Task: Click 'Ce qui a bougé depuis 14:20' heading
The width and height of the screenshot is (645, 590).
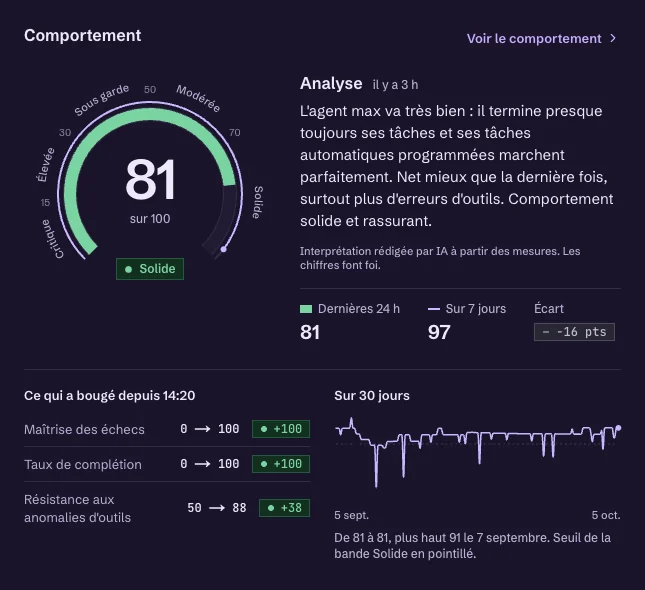Action: [109, 395]
